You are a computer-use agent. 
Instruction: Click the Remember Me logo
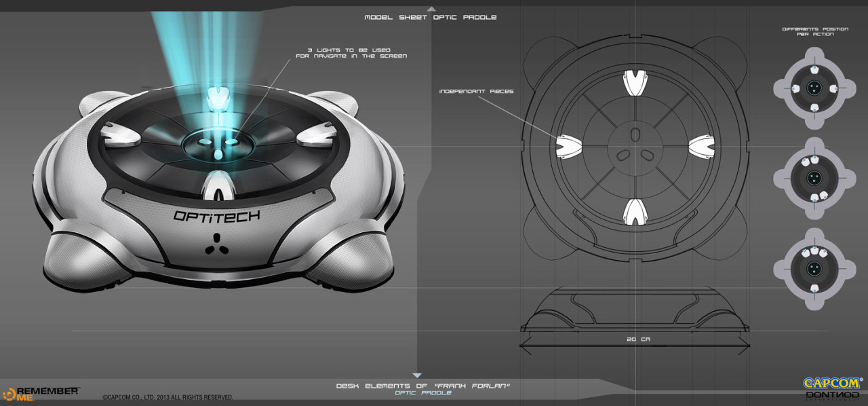(41, 393)
